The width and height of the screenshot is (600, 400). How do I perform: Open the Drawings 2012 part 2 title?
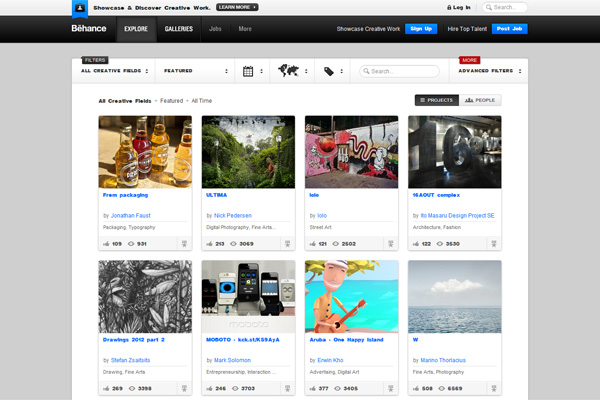click(134, 340)
